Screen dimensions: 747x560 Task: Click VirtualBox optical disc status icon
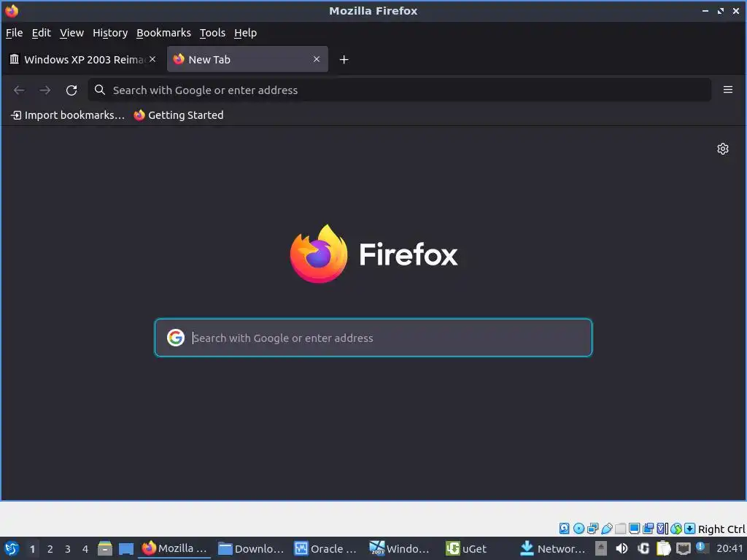tap(578, 528)
